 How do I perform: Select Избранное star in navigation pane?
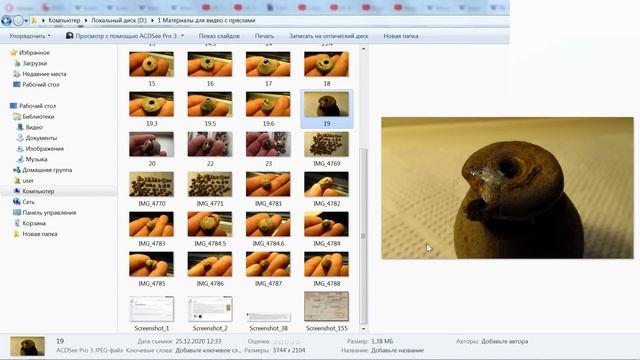pyautogui.click(x=14, y=53)
